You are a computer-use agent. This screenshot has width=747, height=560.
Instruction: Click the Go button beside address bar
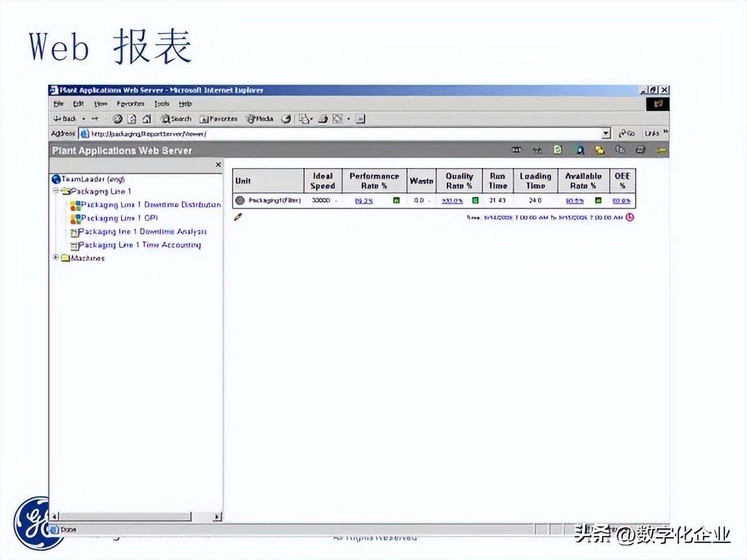(x=627, y=134)
